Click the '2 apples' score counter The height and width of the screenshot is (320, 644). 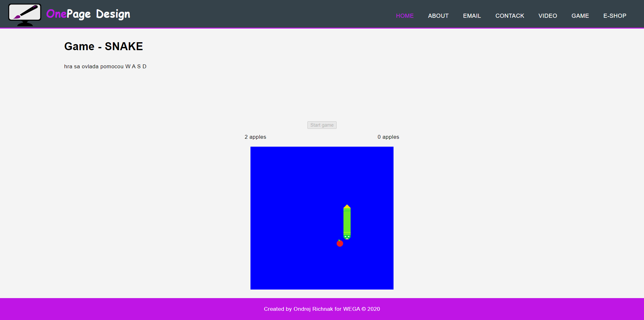coord(255,137)
